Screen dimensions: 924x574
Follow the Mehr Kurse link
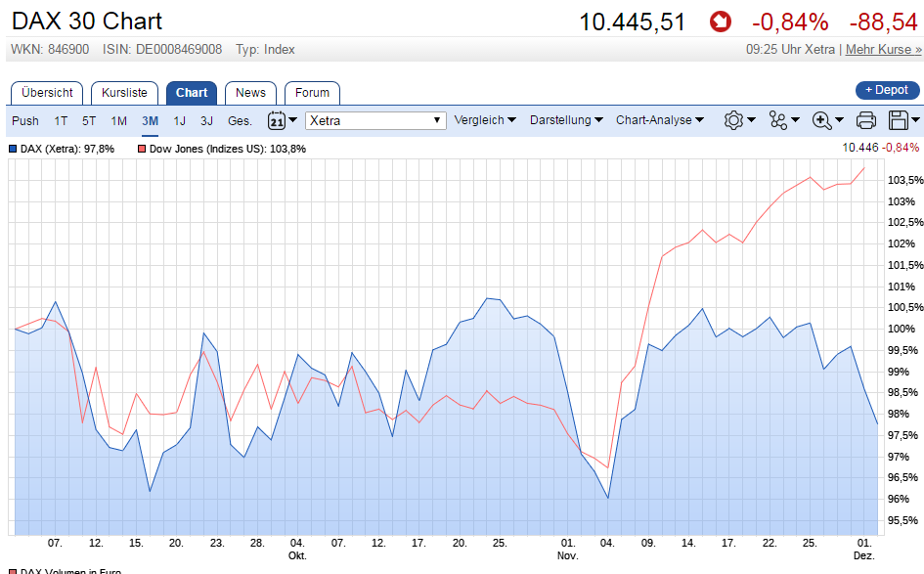883,49
